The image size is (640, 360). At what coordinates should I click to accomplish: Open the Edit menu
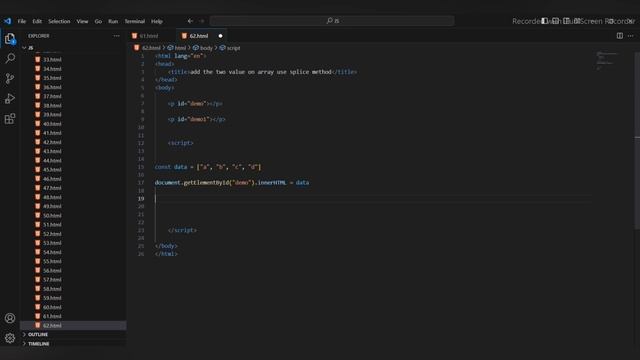37,21
